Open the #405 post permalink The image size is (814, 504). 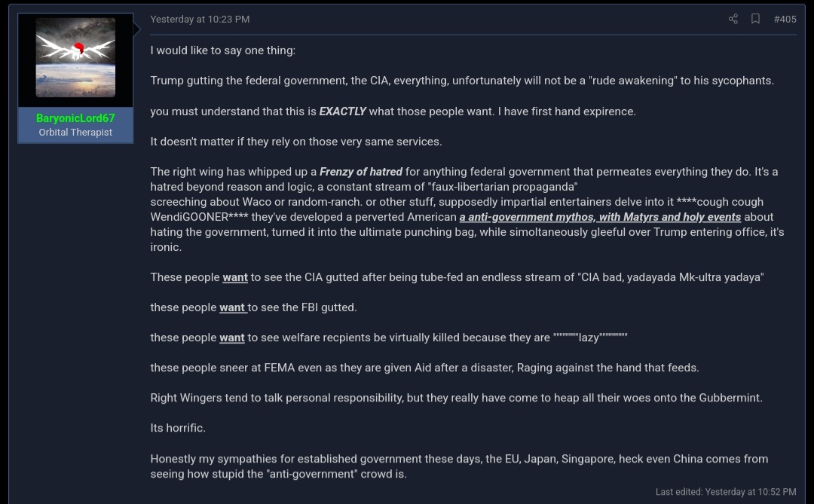coord(785,19)
